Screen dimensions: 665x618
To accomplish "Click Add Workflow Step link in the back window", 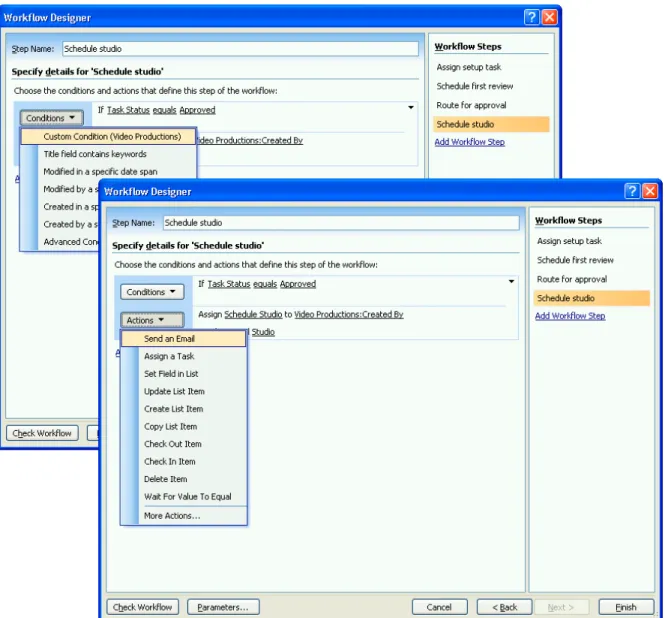I will point(469,142).
